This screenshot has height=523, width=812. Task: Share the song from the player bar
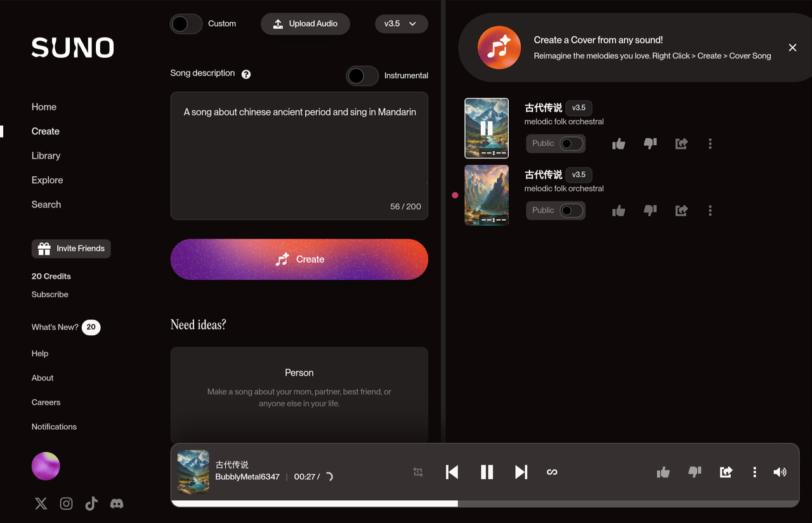[x=726, y=472]
